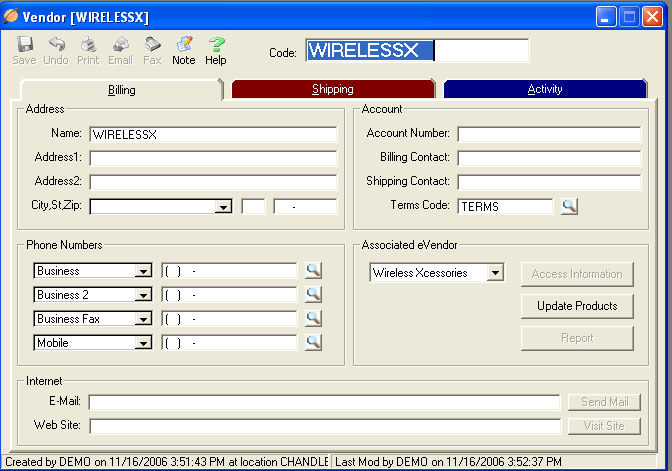672x471 pixels.
Task: Click the Mobile phone lookup magnifier
Action: [x=313, y=342]
